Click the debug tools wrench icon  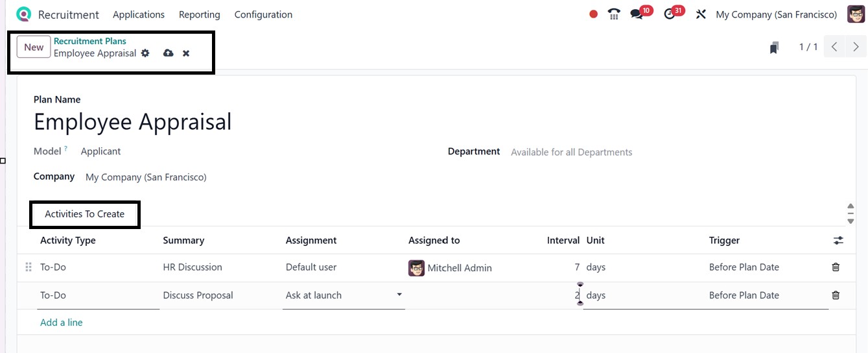701,14
